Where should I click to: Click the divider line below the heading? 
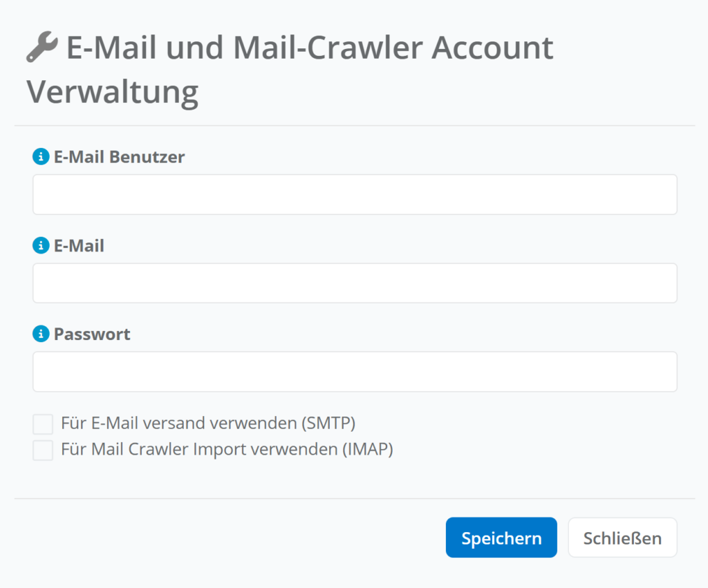click(354, 126)
